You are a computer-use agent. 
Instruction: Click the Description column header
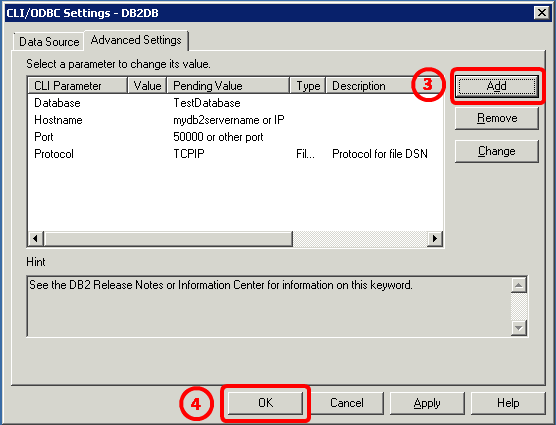tap(384, 86)
